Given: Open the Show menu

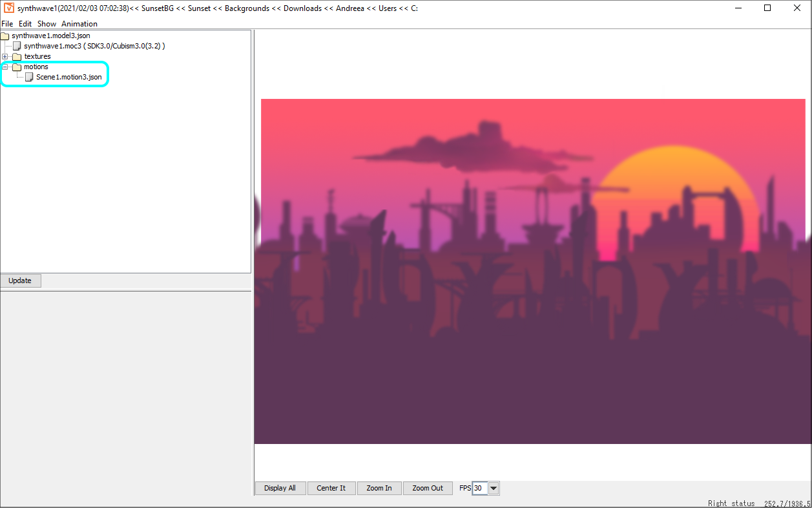Looking at the screenshot, I should click(x=47, y=24).
